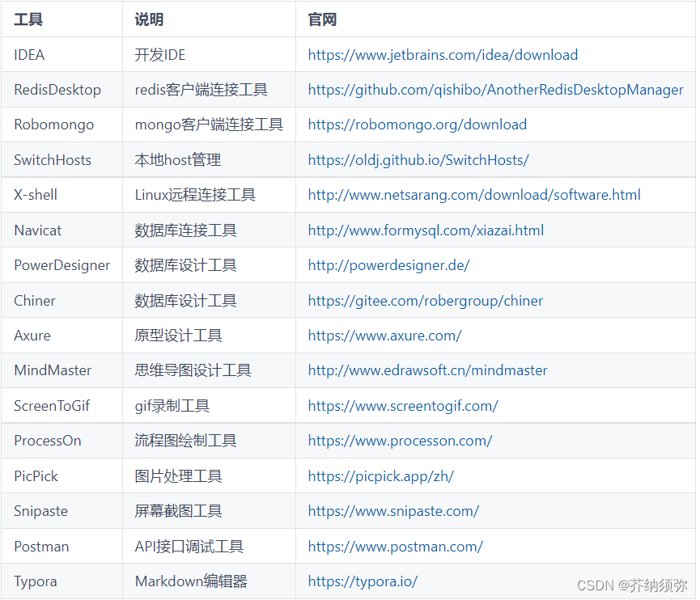Open the formysql.com xiazai link
Image resolution: width=700 pixels, height=600 pixels.
(x=426, y=230)
